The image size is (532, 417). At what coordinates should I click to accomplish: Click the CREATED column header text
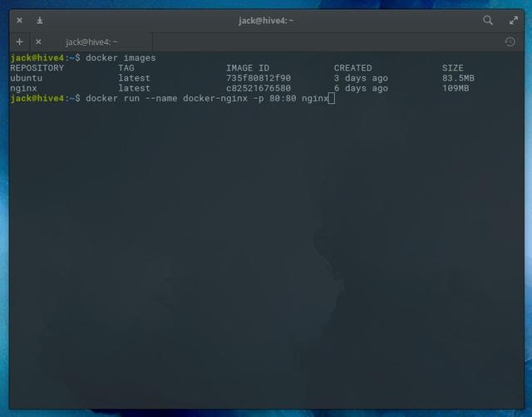tap(352, 68)
